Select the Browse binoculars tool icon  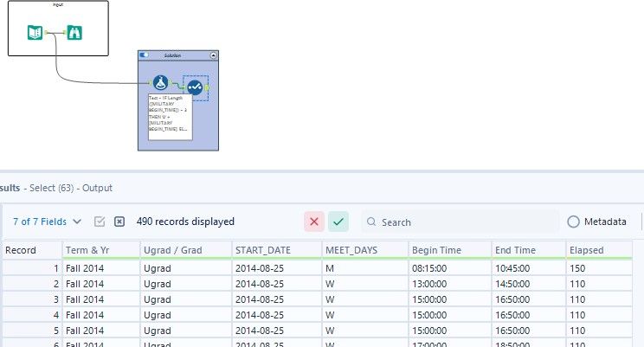point(74,32)
